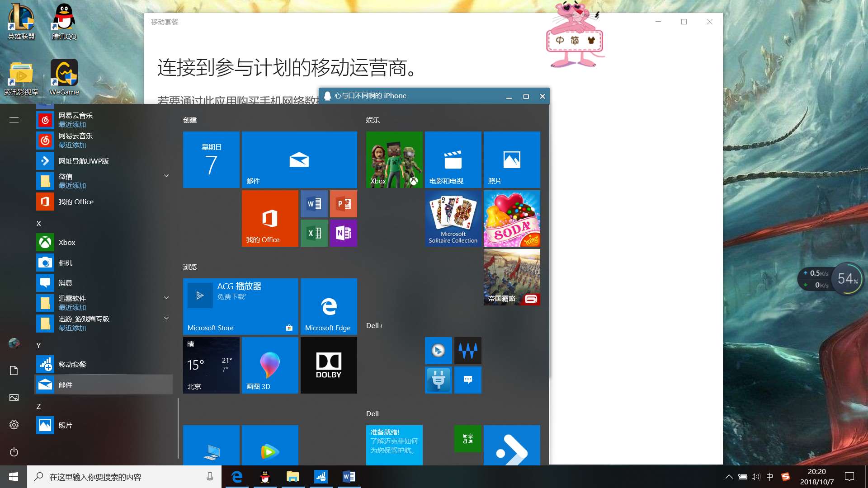Open the Microsoft Store ACG 播放器 tile
Image resolution: width=868 pixels, height=488 pixels.
(241, 306)
